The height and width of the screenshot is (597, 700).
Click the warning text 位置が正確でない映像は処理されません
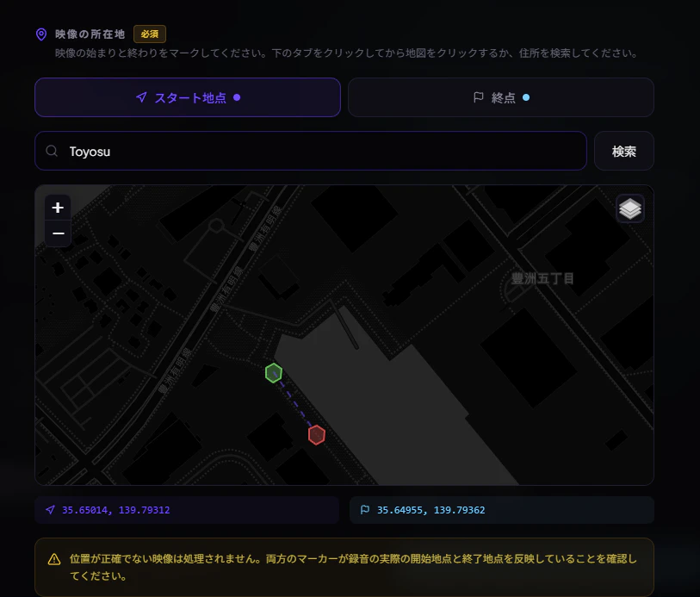coord(165,558)
